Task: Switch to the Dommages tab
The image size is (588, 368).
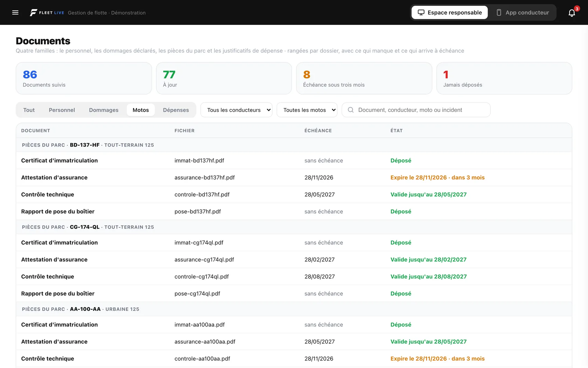Action: (x=104, y=110)
